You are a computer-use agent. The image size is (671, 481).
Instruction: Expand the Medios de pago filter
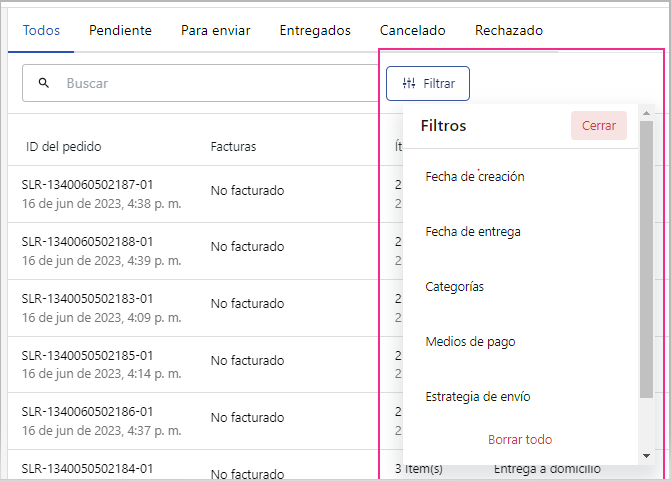[469, 342]
